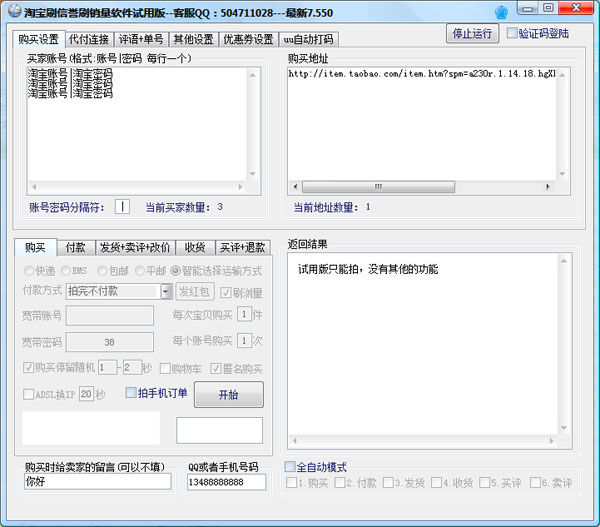This screenshot has width=600, height=527.
Task: Click the ADSL seconds field showing 20
Action: point(86,394)
